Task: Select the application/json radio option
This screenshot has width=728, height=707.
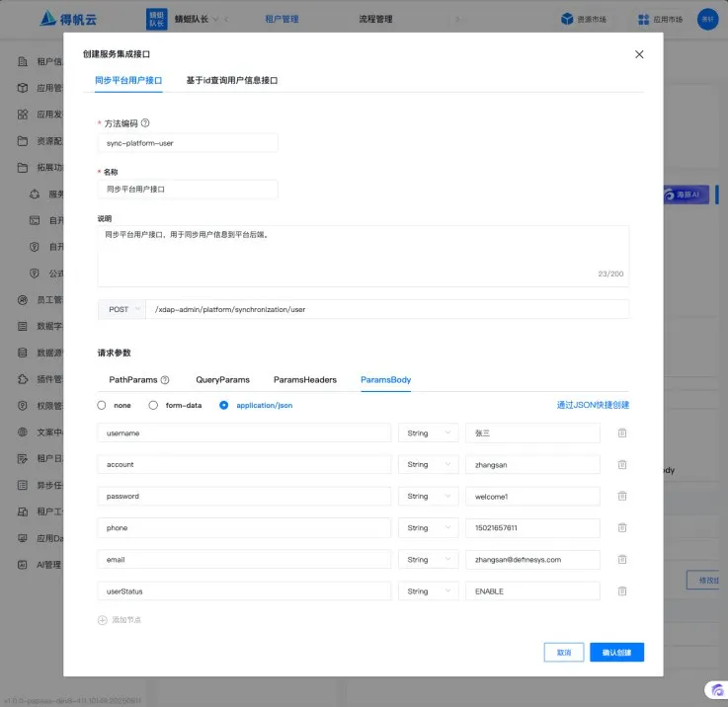Action: (x=224, y=405)
